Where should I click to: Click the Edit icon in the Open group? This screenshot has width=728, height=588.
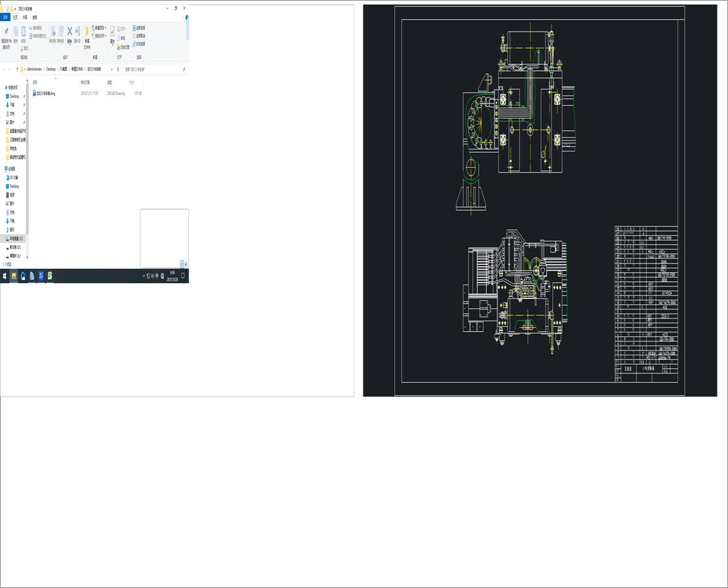[x=120, y=38]
